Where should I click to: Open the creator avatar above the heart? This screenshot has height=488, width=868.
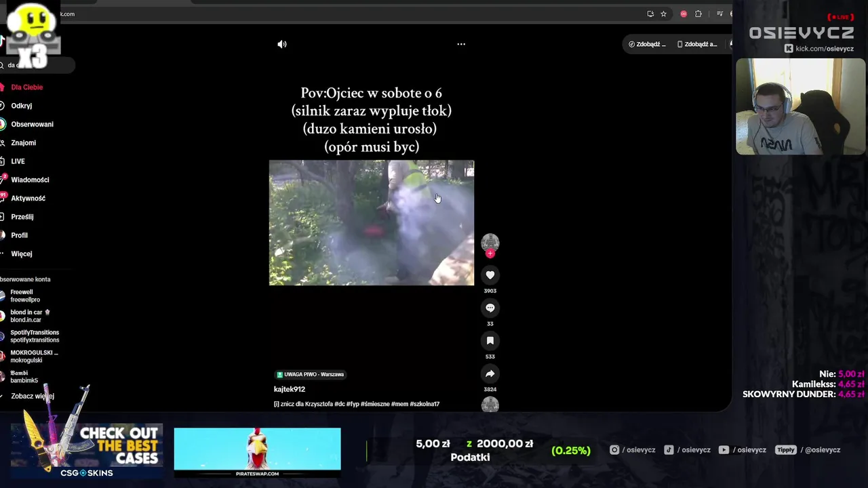[490, 242]
